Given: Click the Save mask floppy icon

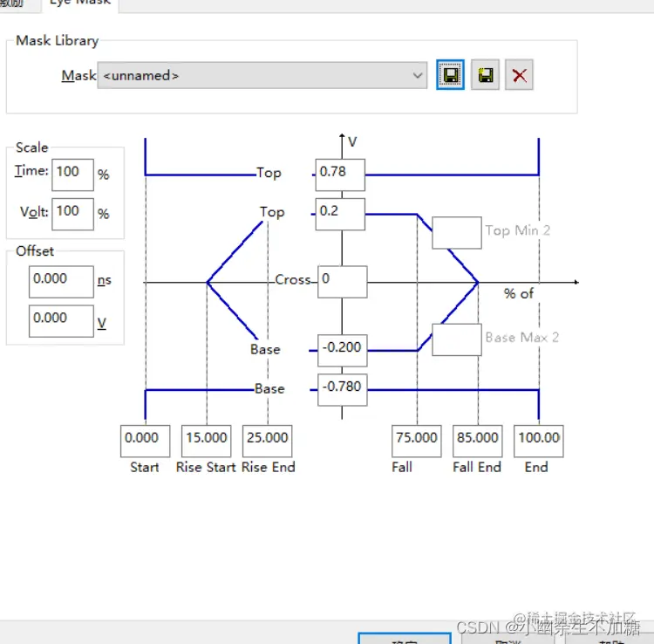Looking at the screenshot, I should [450, 75].
